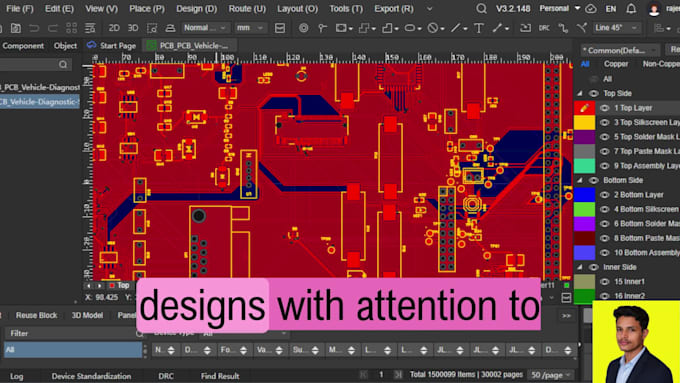Open the Export (R) menu

(394, 9)
